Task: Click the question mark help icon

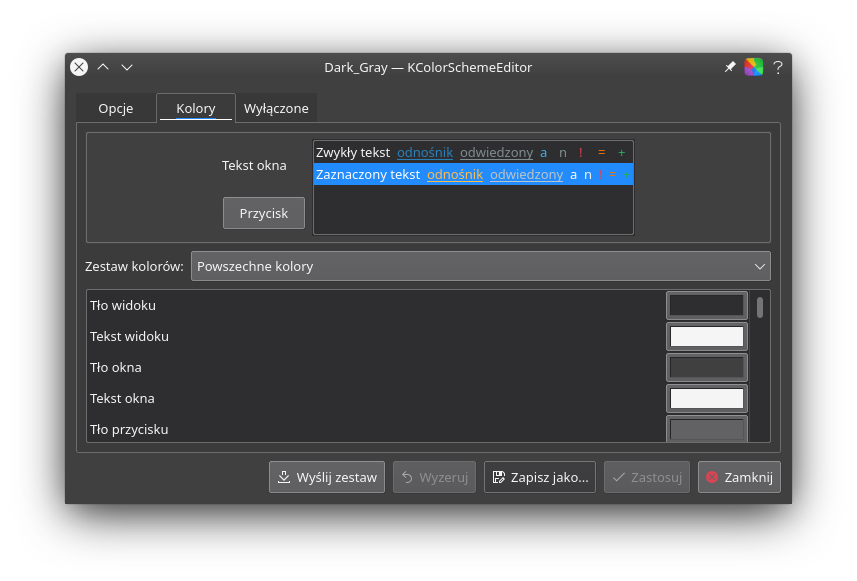Action: [x=778, y=67]
